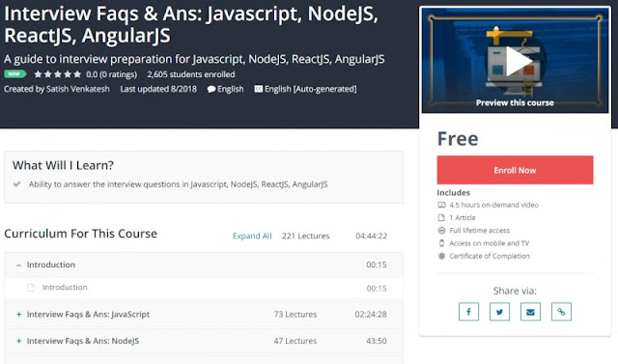Click the '2,605 students enrolled' text
Image resolution: width=618 pixels, height=364 pixels.
(191, 74)
